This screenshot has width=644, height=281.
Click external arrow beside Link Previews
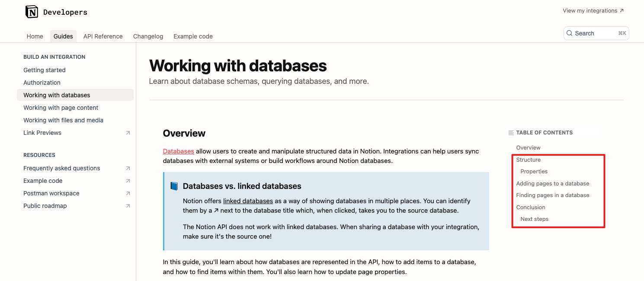pos(128,133)
